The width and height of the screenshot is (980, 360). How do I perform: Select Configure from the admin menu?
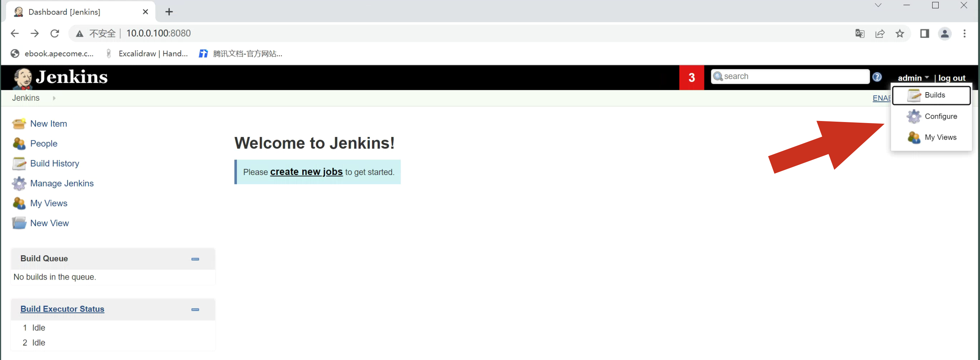click(940, 116)
